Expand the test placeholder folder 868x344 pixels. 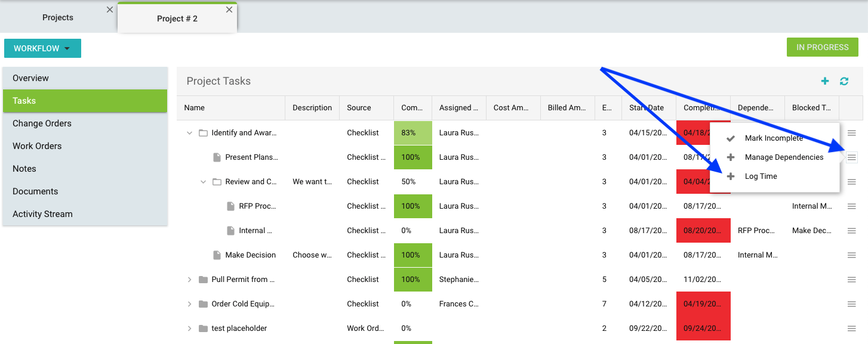tap(190, 328)
